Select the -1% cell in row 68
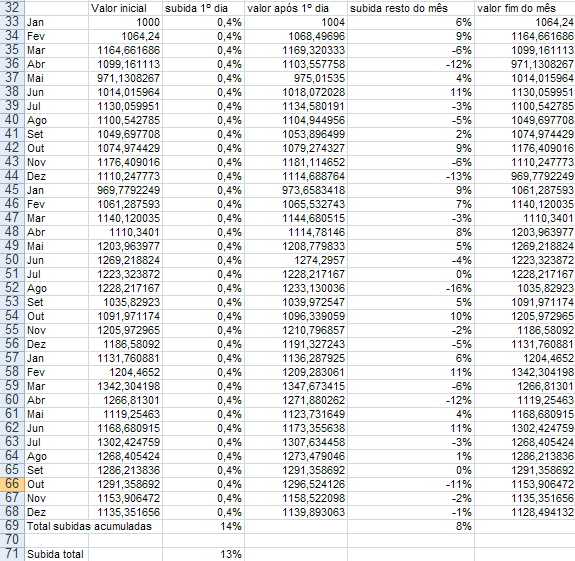Viewport: 575px width, 561px height. tap(411, 512)
